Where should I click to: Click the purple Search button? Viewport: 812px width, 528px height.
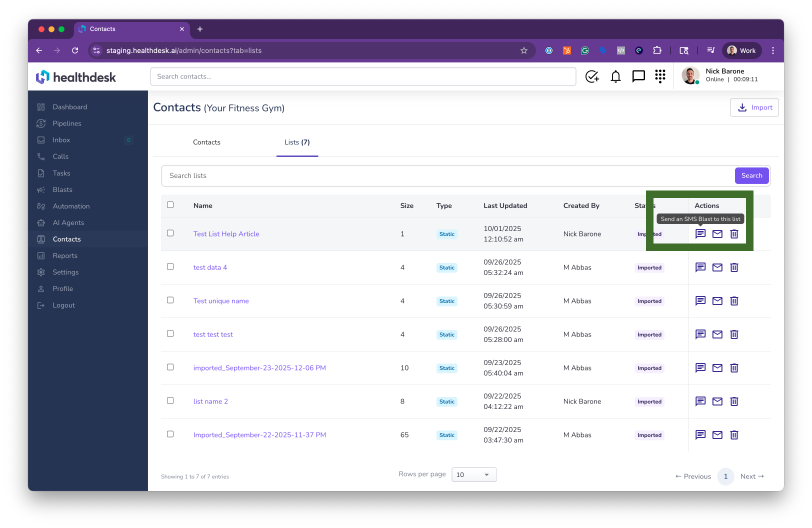click(x=752, y=175)
